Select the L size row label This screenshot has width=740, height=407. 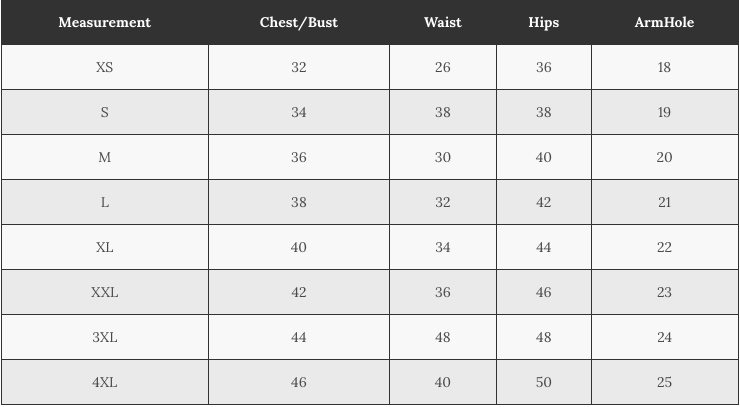104,202
